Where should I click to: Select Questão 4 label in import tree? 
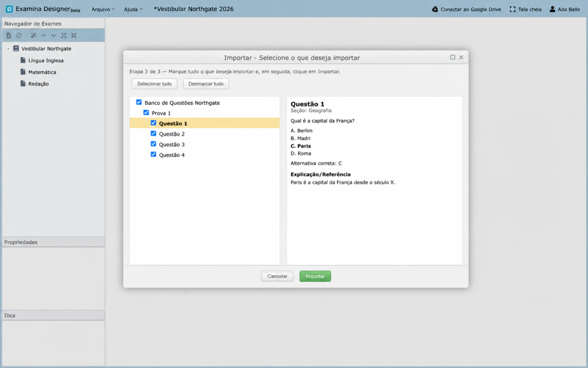(172, 155)
